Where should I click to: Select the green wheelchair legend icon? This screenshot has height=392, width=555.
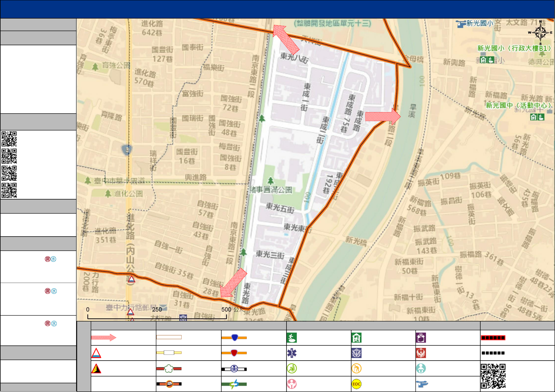point(292,369)
